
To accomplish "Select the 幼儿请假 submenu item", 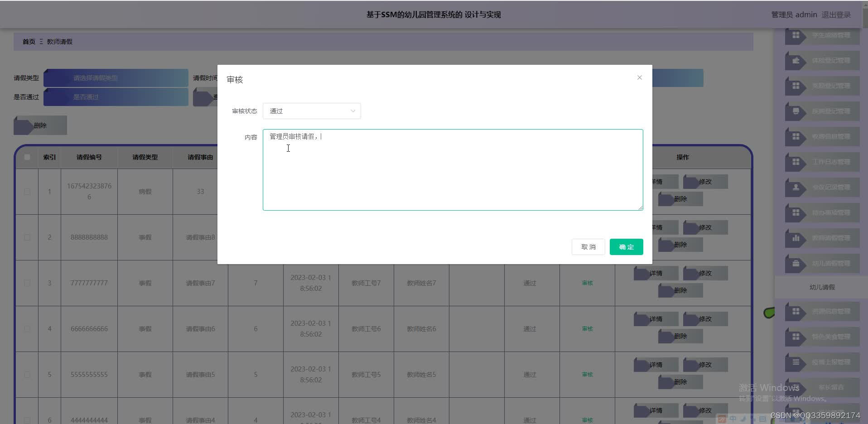I will [x=822, y=287].
